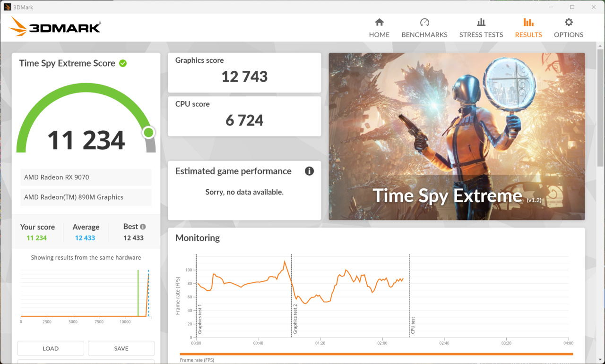
Task: Close the 3DMark window
Action: (594, 7)
